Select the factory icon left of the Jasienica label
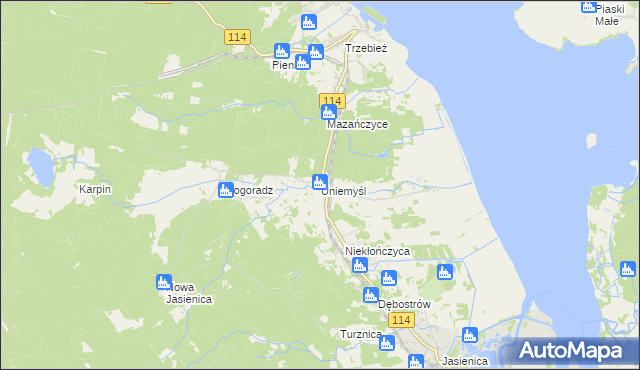This screenshot has width=640, height=370. point(416,361)
